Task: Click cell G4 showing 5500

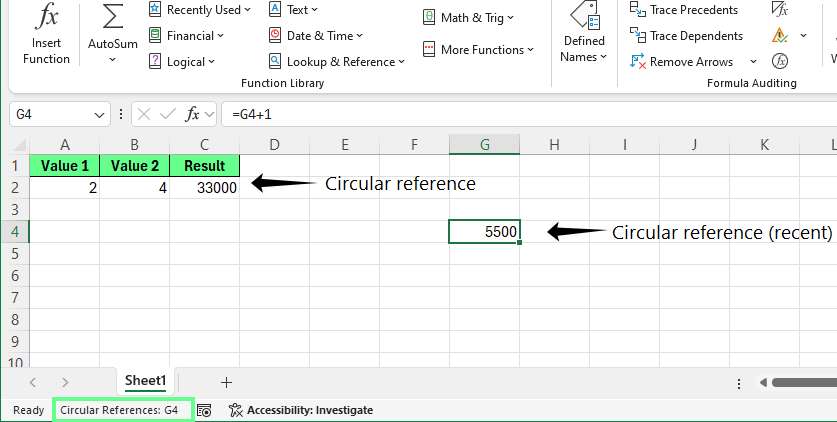Action: point(484,232)
